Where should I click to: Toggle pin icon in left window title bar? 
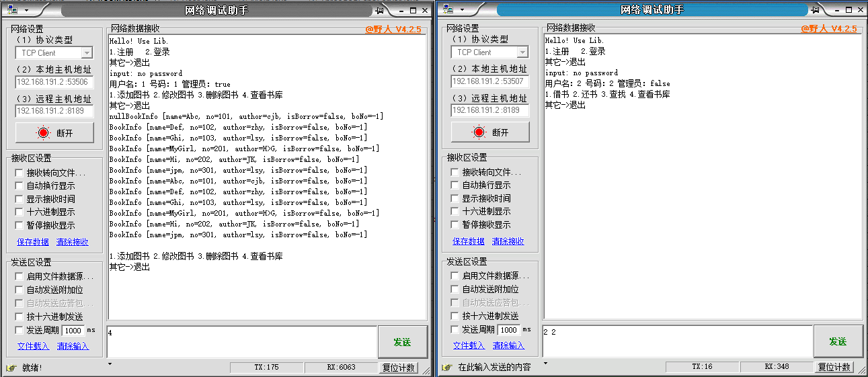click(380, 10)
